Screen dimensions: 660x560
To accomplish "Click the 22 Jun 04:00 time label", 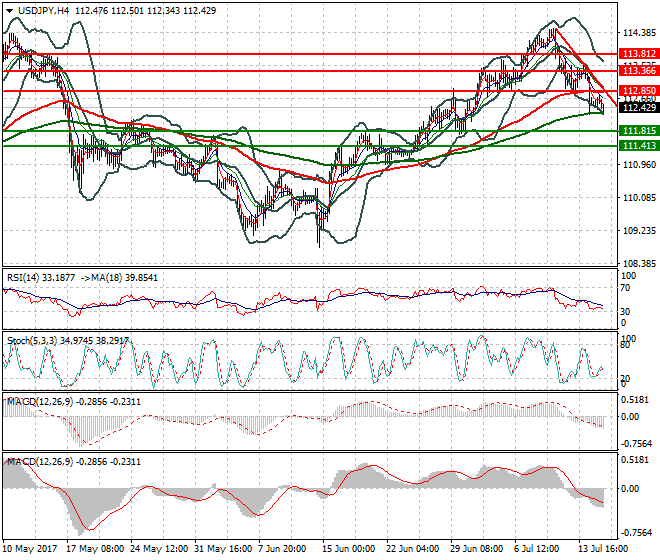I will pyautogui.click(x=412, y=549).
